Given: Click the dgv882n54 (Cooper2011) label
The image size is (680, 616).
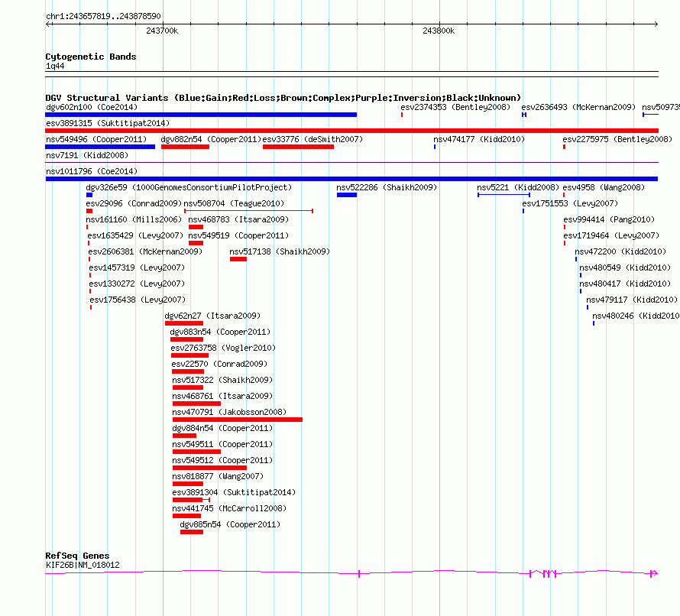Looking at the screenshot, I should pos(211,139).
